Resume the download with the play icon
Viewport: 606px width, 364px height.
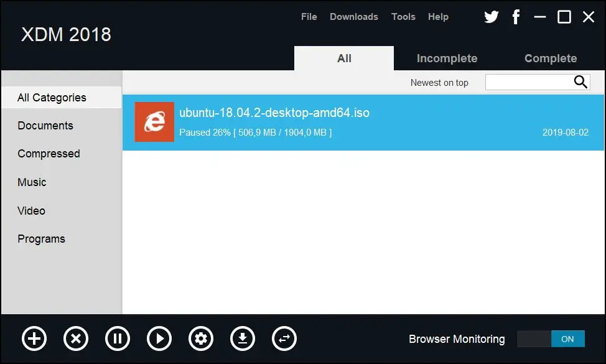click(159, 339)
